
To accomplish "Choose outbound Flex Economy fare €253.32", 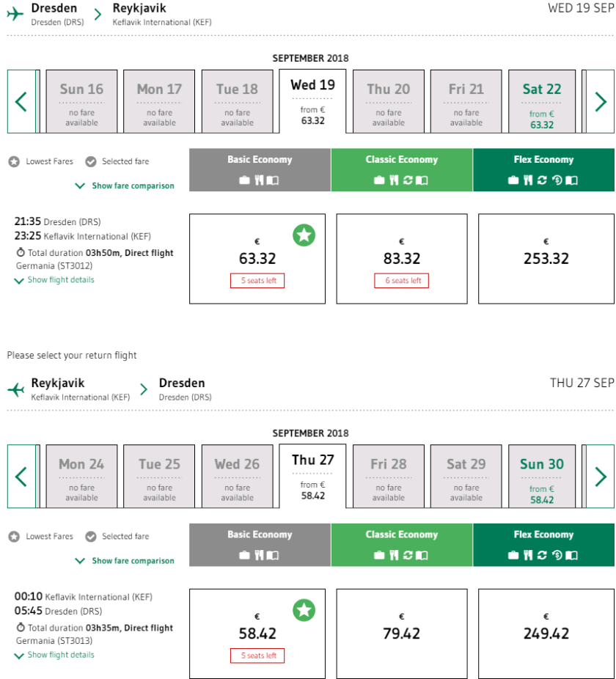I will 546,259.
